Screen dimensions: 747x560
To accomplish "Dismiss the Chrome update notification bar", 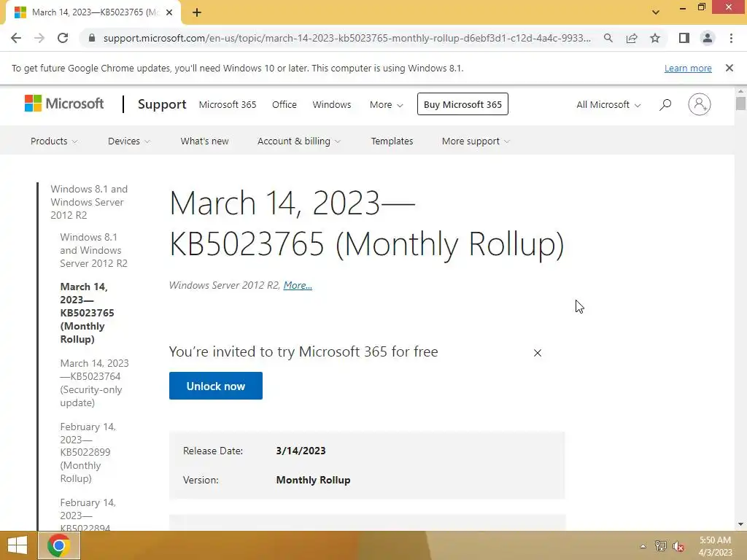I will click(x=729, y=68).
